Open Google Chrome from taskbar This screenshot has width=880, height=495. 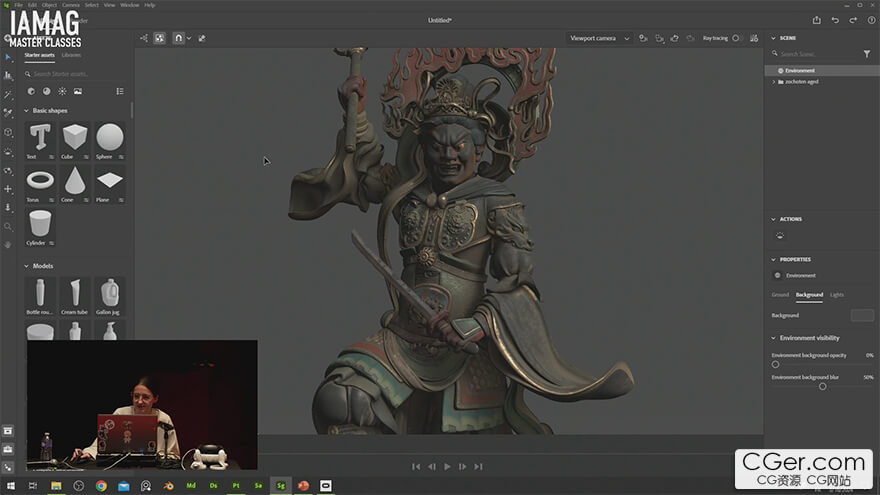coord(101,485)
